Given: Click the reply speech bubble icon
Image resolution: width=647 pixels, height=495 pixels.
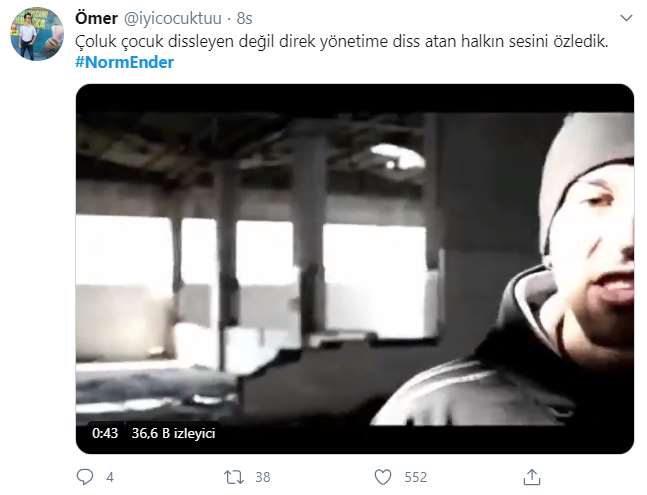Looking at the screenshot, I should [x=85, y=477].
